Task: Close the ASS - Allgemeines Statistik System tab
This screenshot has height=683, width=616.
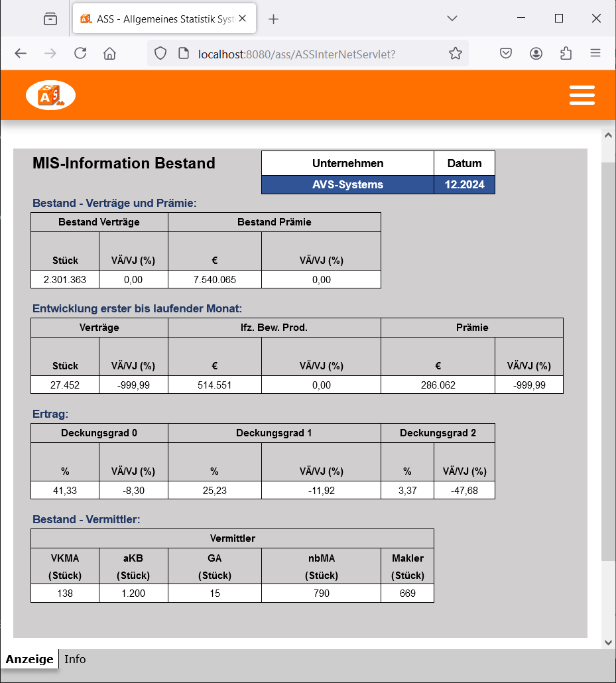Action: 243,19
